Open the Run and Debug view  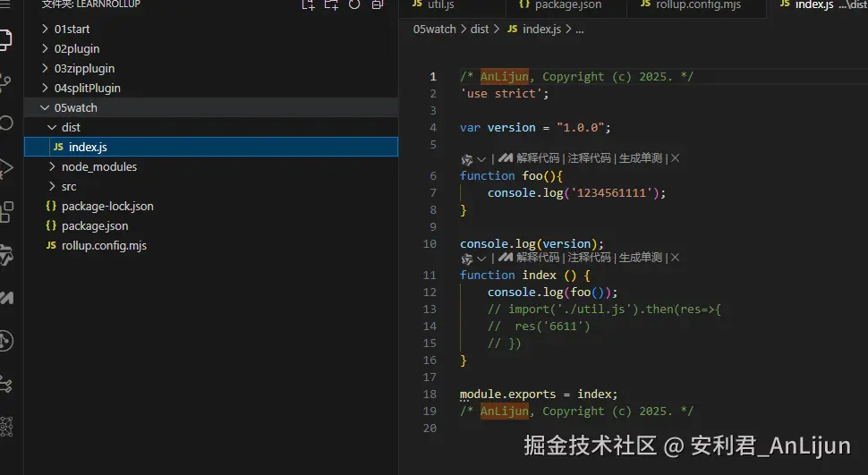tap(5, 168)
